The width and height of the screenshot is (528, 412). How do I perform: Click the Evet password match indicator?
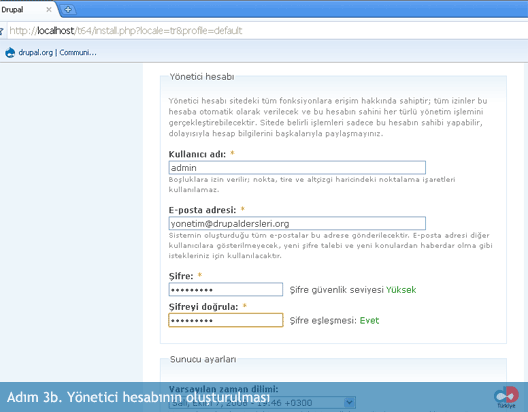click(x=369, y=320)
